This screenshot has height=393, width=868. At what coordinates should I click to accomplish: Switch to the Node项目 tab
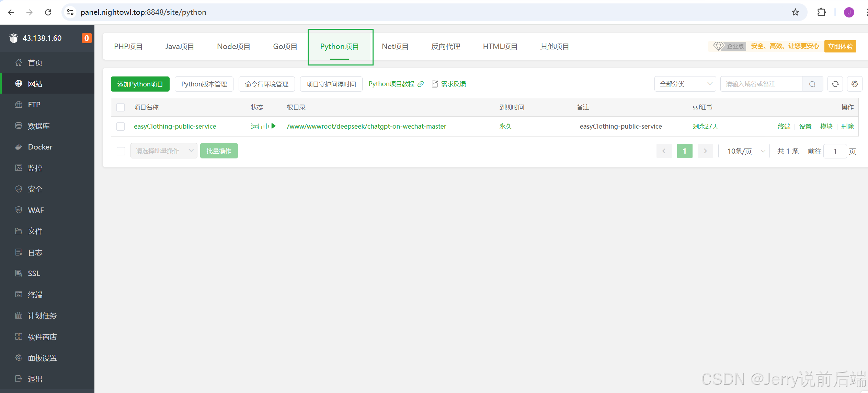233,47
